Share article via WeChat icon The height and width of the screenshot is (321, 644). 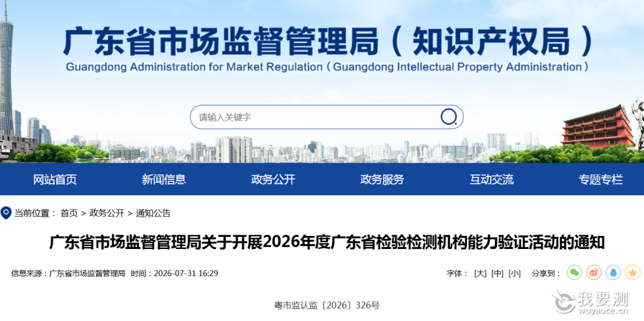[575, 272]
